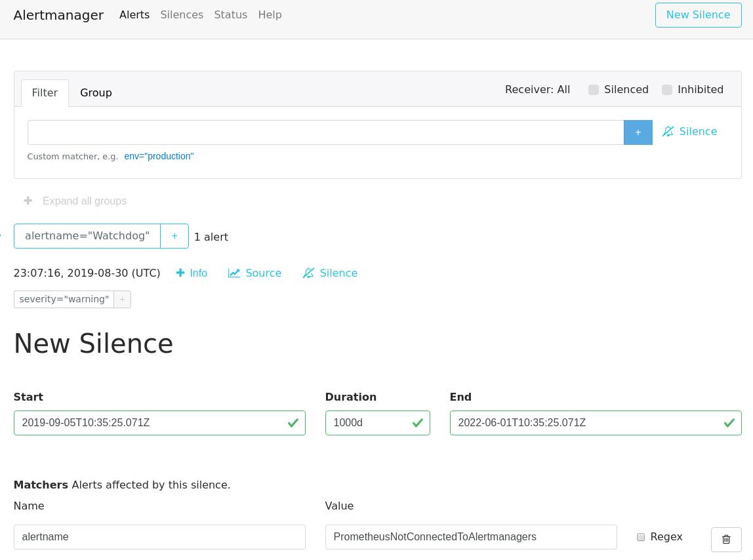Switch to the Group tab
This screenshot has width=753, height=560.
pos(96,92)
